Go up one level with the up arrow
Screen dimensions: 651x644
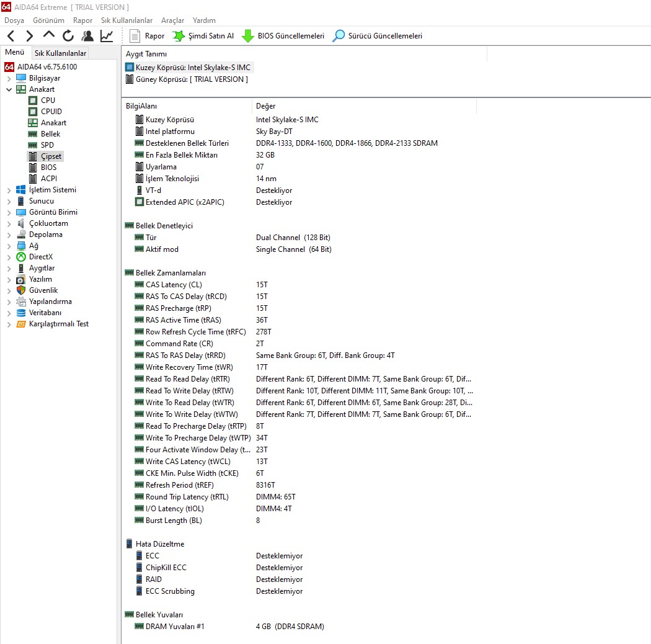[x=48, y=35]
